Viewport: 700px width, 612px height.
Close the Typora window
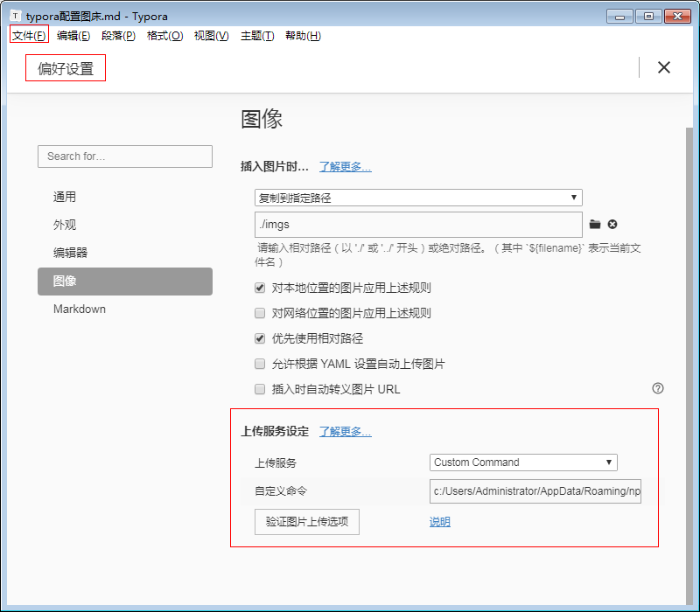point(677,17)
